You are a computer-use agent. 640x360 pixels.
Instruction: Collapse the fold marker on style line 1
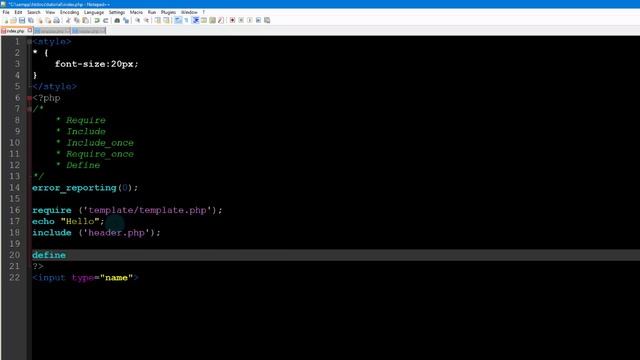29,42
